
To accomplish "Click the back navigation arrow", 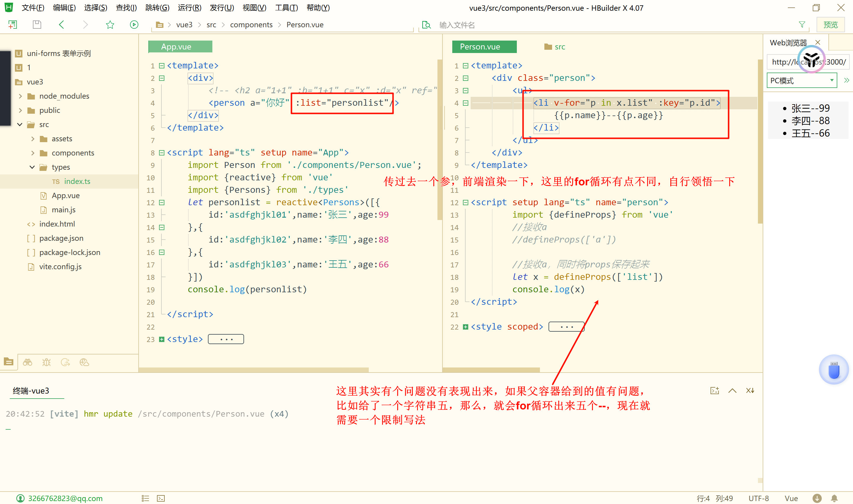I will tap(62, 25).
